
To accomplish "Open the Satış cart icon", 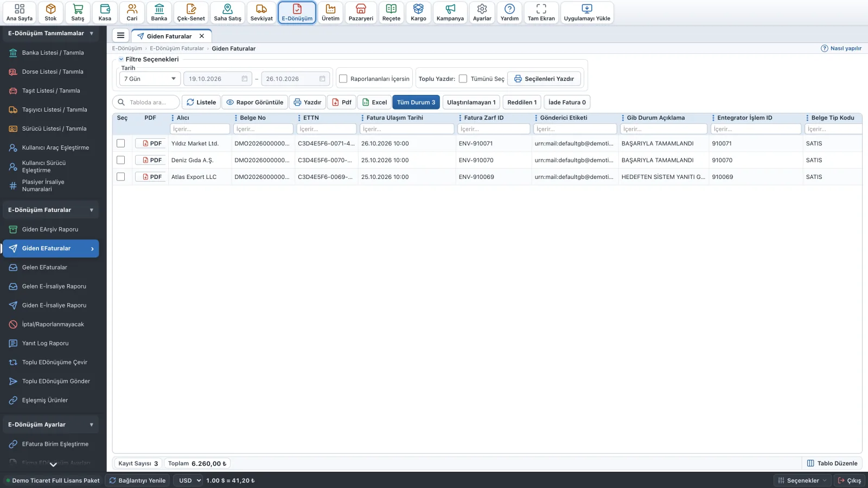I will (x=78, y=12).
